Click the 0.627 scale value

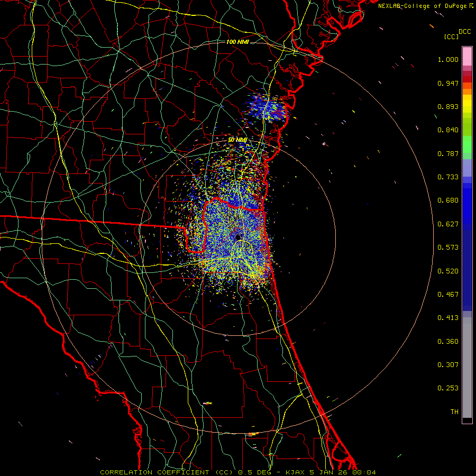pyautogui.click(x=448, y=224)
